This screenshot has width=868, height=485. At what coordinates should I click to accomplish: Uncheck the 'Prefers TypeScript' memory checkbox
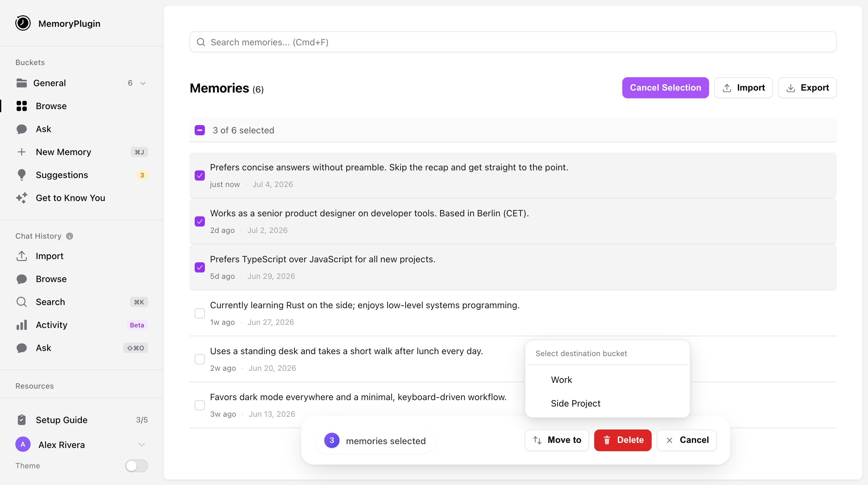(200, 267)
